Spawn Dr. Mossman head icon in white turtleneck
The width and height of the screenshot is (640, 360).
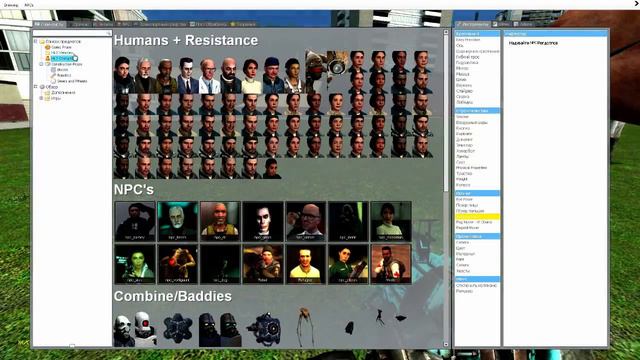tap(251, 75)
